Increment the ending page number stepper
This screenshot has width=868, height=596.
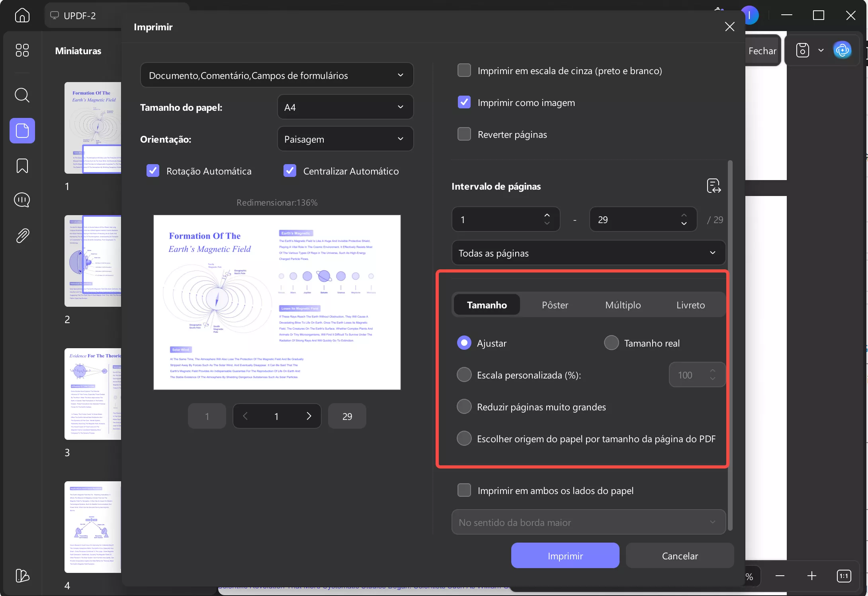(684, 216)
